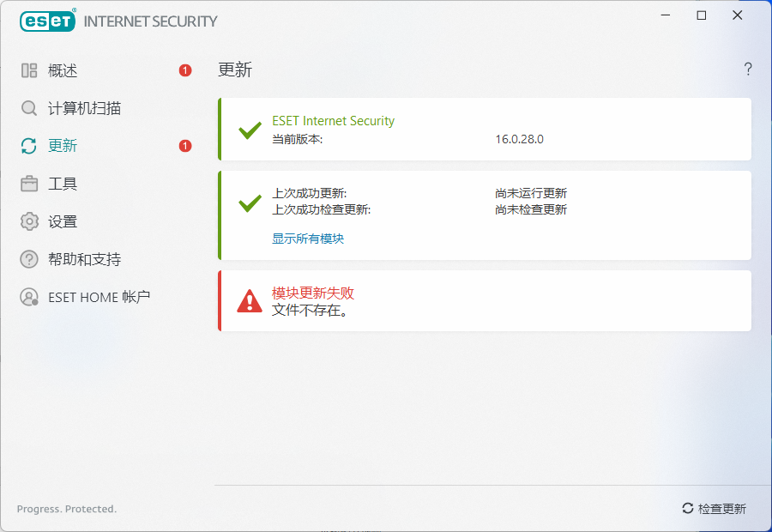
Task: Click the question mark help icon
Action: click(748, 70)
